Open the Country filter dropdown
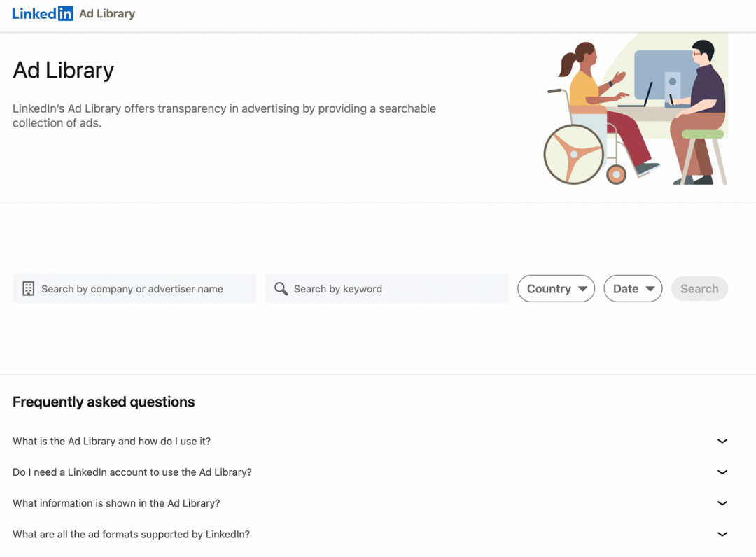Viewport: 756px width, 557px height. pyautogui.click(x=556, y=288)
